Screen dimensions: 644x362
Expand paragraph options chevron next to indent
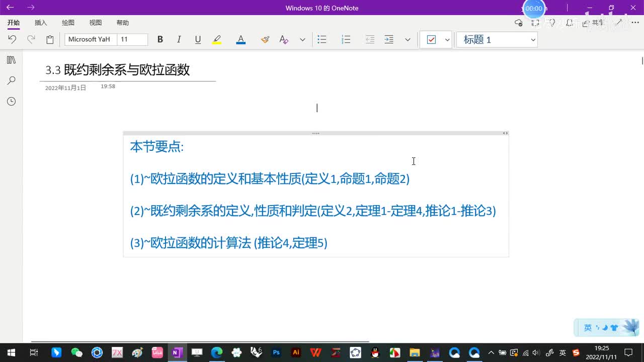pyautogui.click(x=408, y=40)
